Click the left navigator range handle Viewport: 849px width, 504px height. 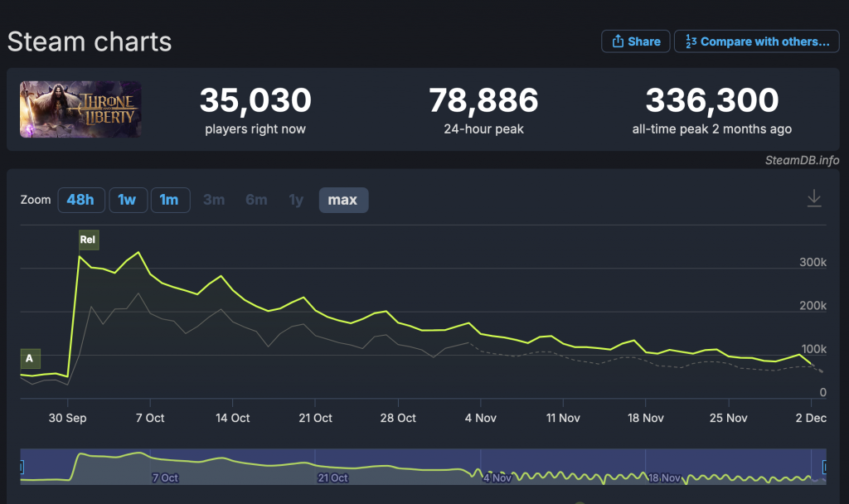coord(21,467)
